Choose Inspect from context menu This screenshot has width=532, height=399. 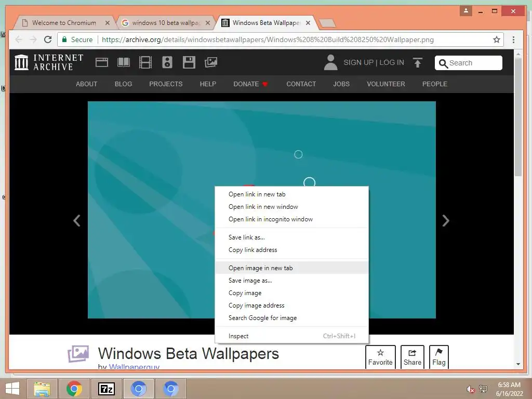pyautogui.click(x=292, y=336)
